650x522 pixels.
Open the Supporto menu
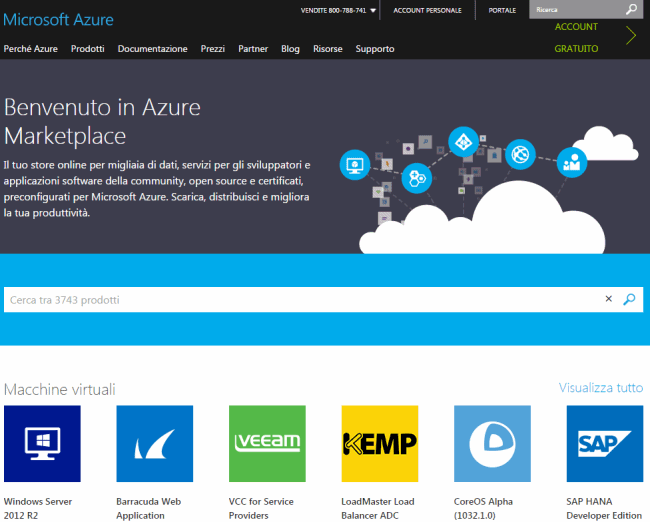tap(375, 49)
